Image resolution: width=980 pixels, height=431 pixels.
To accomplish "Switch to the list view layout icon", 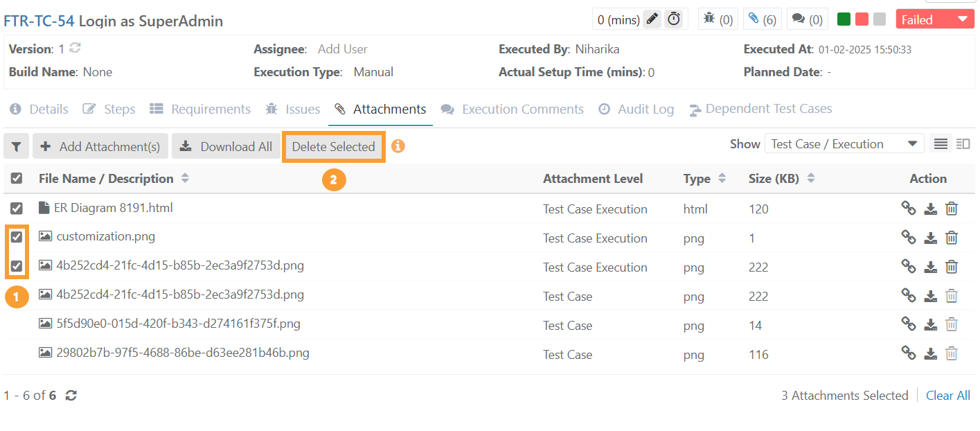I will pos(940,144).
